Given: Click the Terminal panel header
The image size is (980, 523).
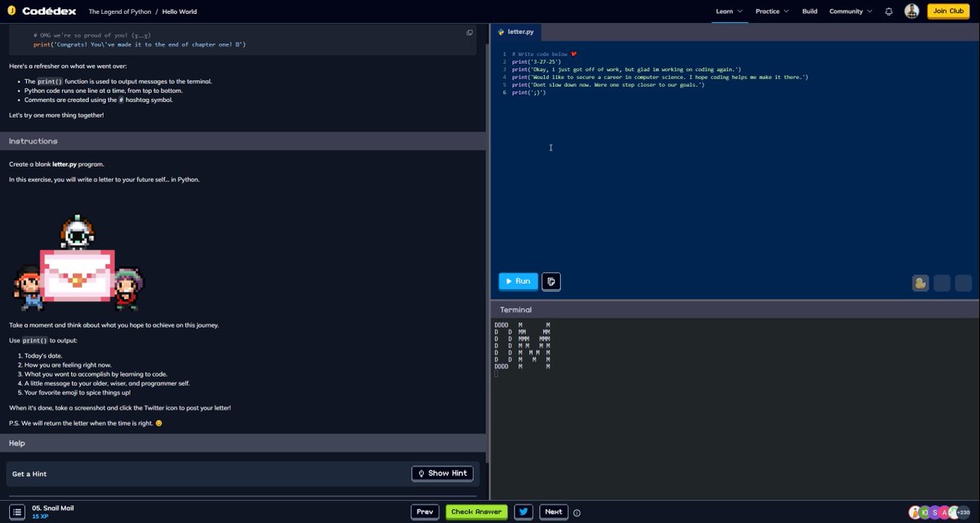Looking at the screenshot, I should pyautogui.click(x=735, y=310).
